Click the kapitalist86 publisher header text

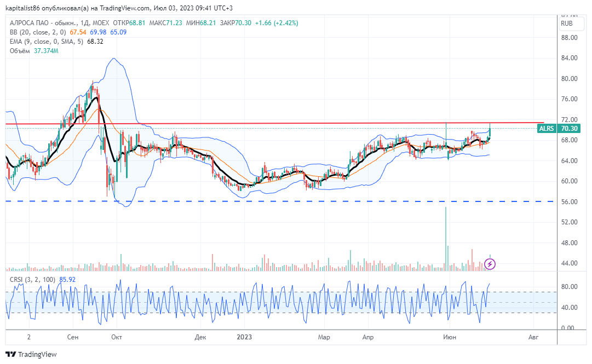coord(119,8)
